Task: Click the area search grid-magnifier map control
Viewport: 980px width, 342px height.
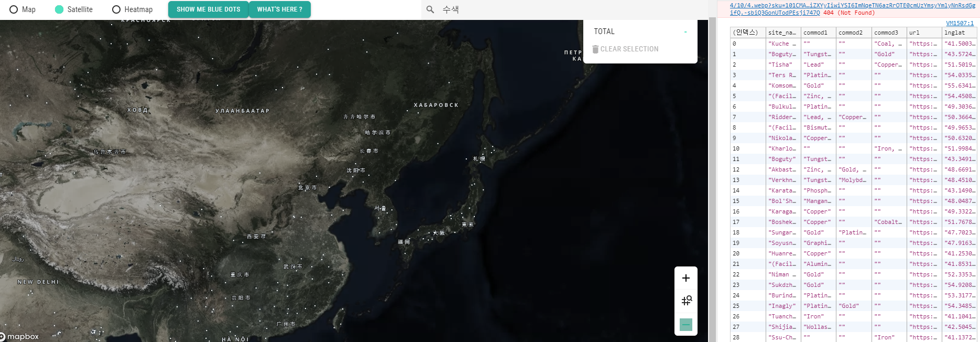Action: click(686, 301)
